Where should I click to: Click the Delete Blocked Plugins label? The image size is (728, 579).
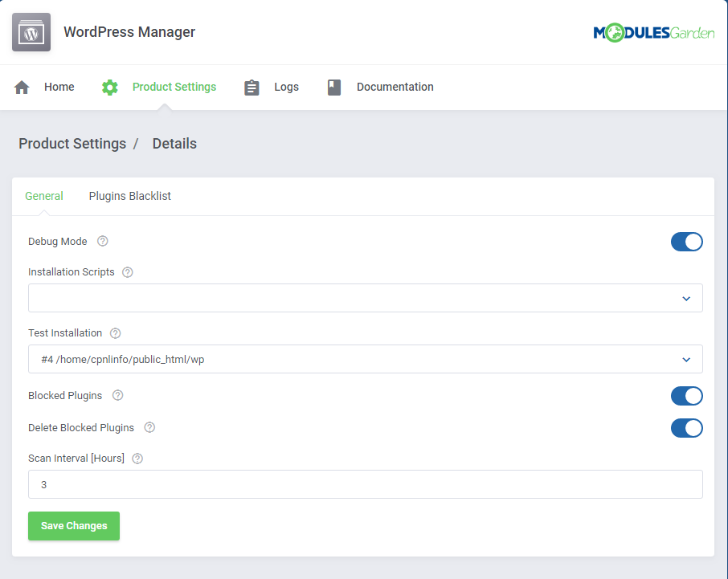coord(81,427)
